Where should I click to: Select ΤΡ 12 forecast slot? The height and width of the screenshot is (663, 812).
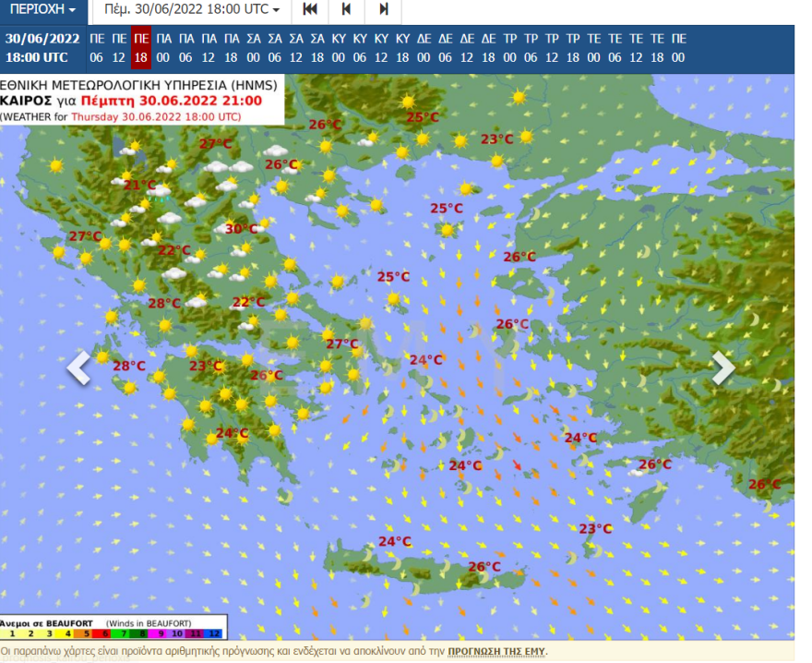[x=552, y=48]
